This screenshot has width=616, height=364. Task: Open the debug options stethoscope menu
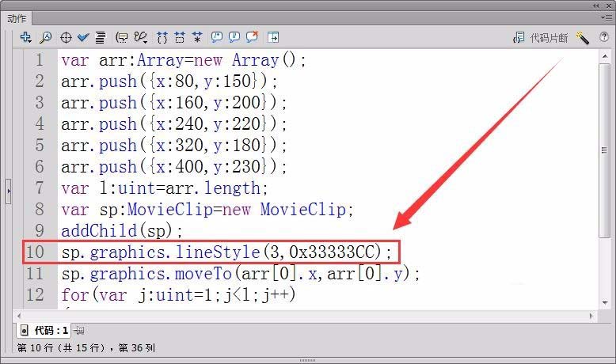pyautogui.click(x=140, y=37)
